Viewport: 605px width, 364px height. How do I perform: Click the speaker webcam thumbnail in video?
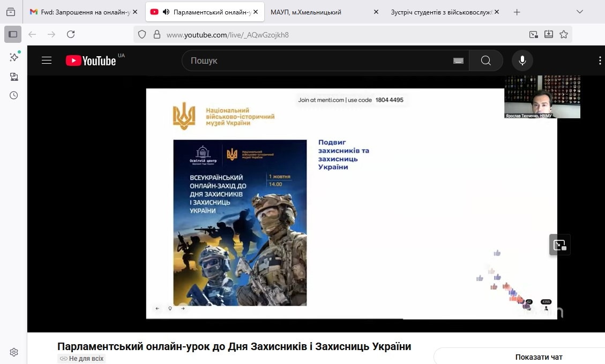pos(542,97)
